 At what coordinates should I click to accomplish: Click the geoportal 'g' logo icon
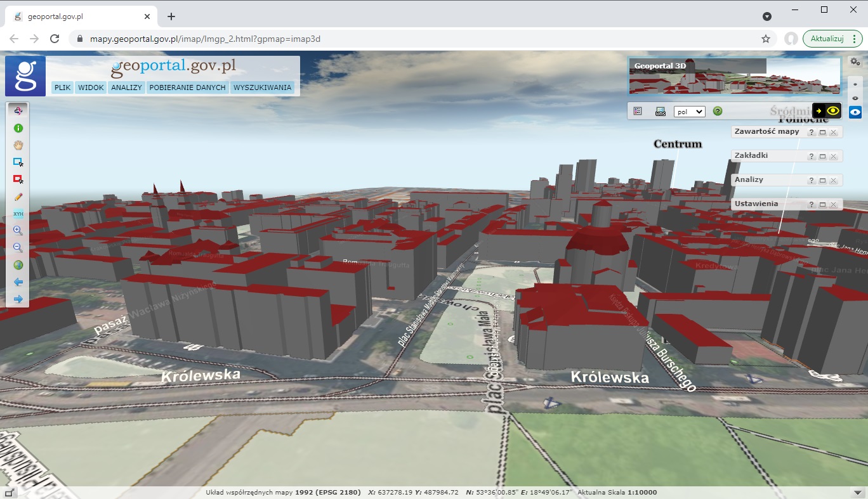pos(25,76)
